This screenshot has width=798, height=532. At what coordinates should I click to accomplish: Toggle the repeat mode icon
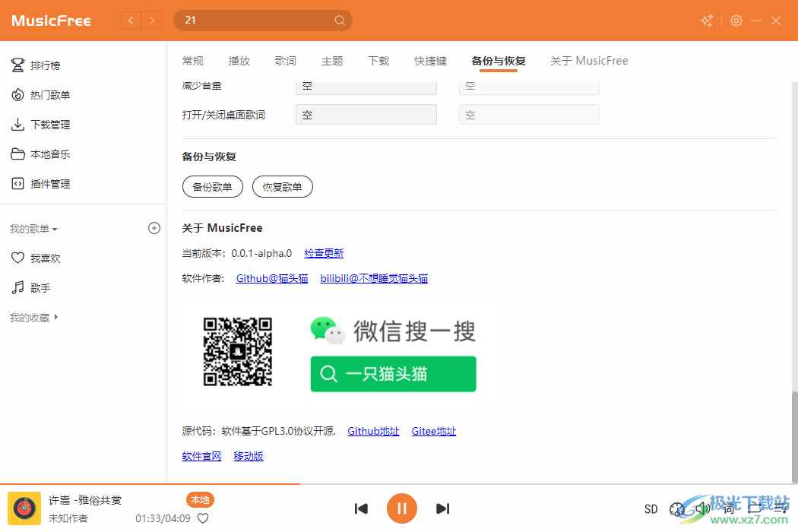(755, 508)
